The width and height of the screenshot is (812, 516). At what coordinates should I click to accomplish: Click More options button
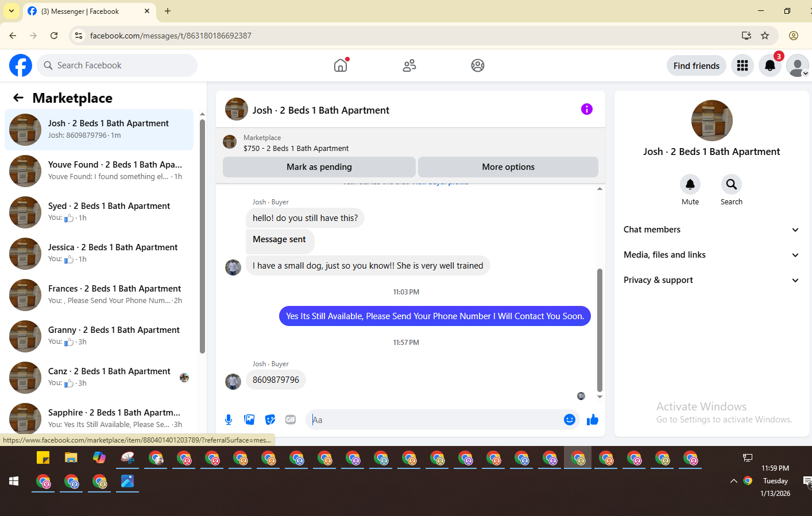pyautogui.click(x=508, y=167)
